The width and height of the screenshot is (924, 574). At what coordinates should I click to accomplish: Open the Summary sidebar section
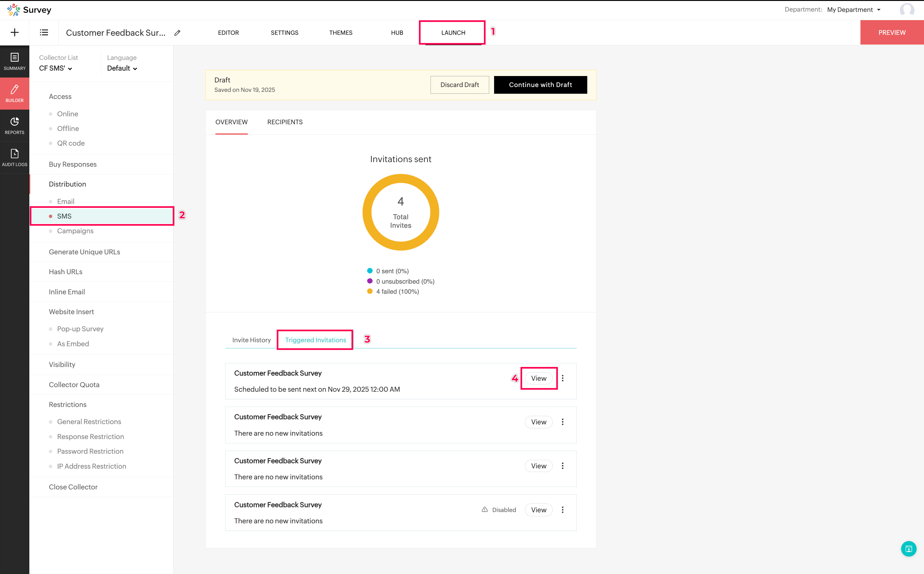(x=14, y=61)
